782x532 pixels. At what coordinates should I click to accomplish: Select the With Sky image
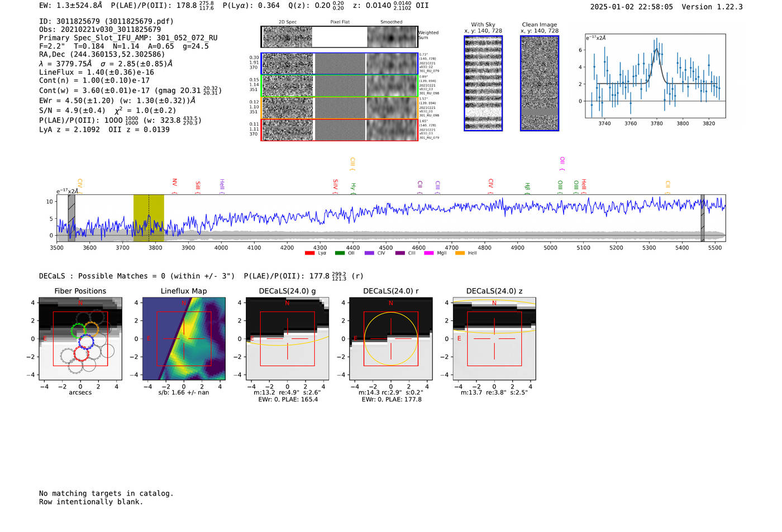(483, 83)
